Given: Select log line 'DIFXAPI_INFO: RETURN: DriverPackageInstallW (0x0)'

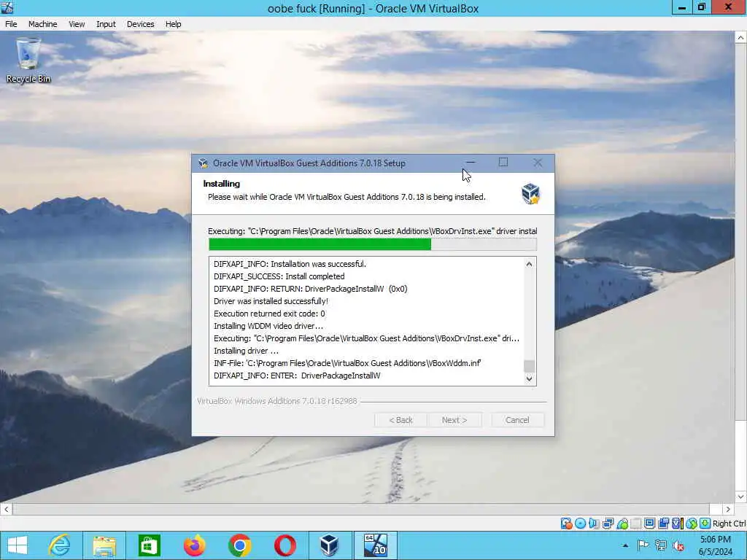Looking at the screenshot, I should pos(310,289).
